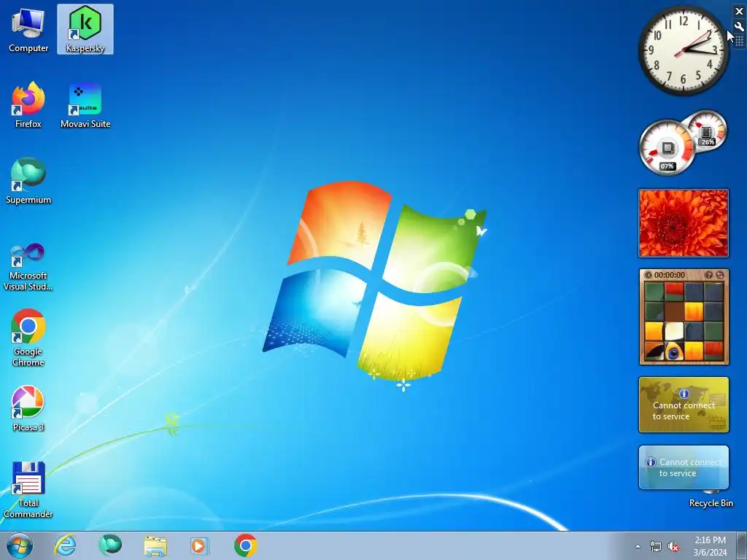
Task: Show the puzzle picture hint icon
Action: tap(708, 275)
